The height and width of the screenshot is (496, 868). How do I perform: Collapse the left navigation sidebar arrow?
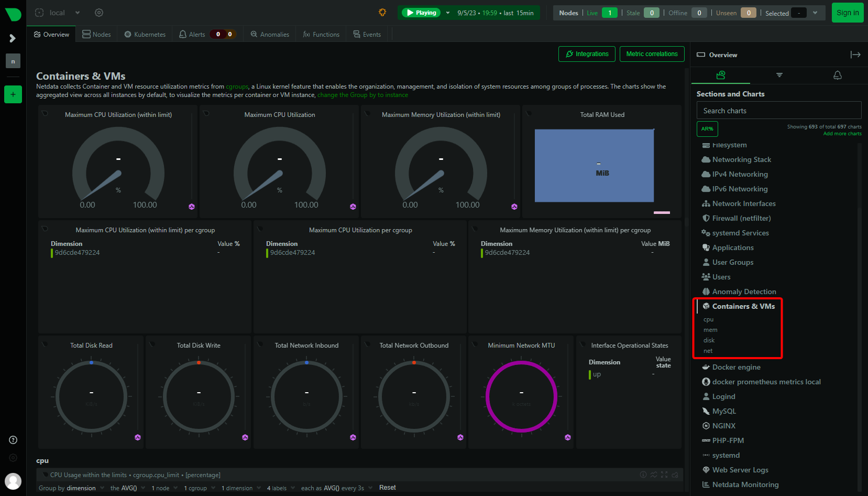tap(13, 38)
